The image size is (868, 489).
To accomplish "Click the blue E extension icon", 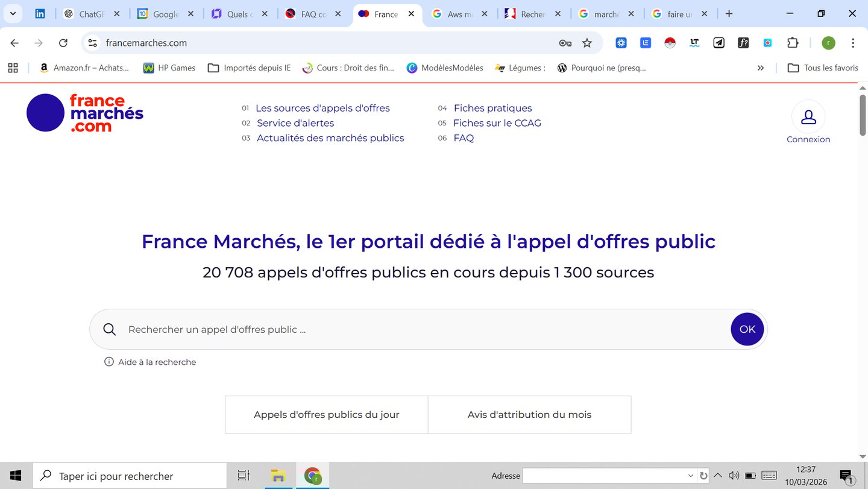I will 646,43.
